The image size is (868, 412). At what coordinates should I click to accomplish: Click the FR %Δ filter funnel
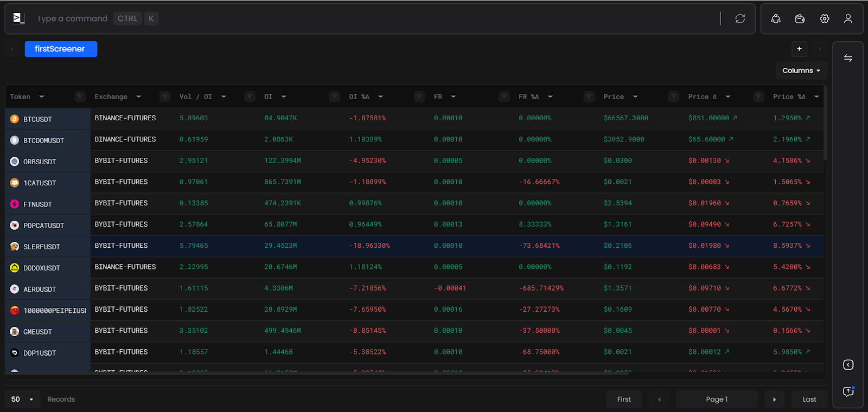[589, 96]
